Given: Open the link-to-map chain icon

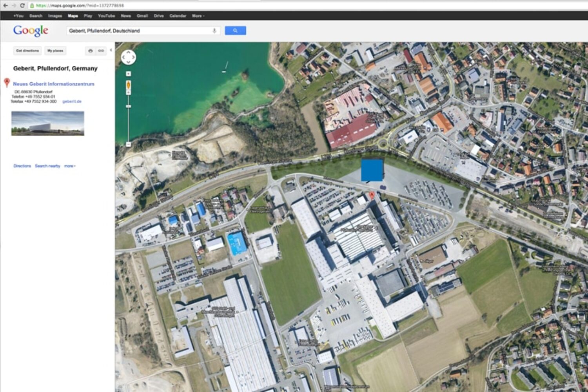Looking at the screenshot, I should 101,51.
